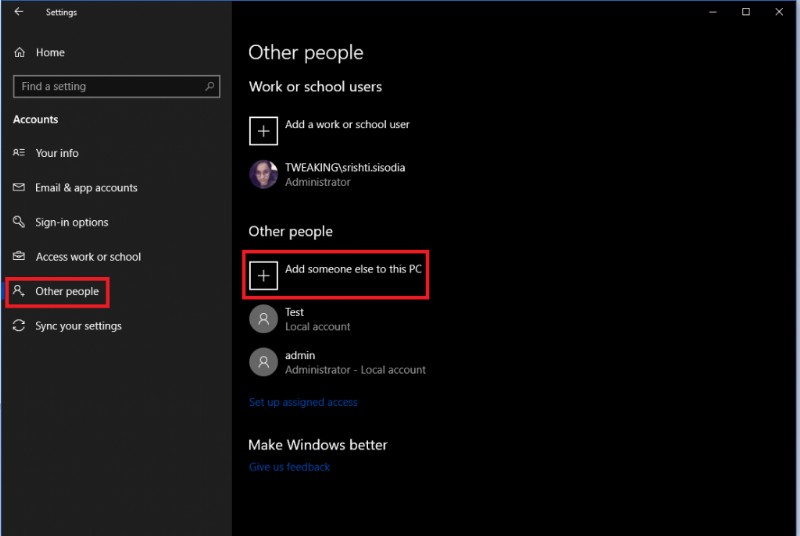
Task: Click Add someone else to this PC label
Action: click(x=353, y=269)
